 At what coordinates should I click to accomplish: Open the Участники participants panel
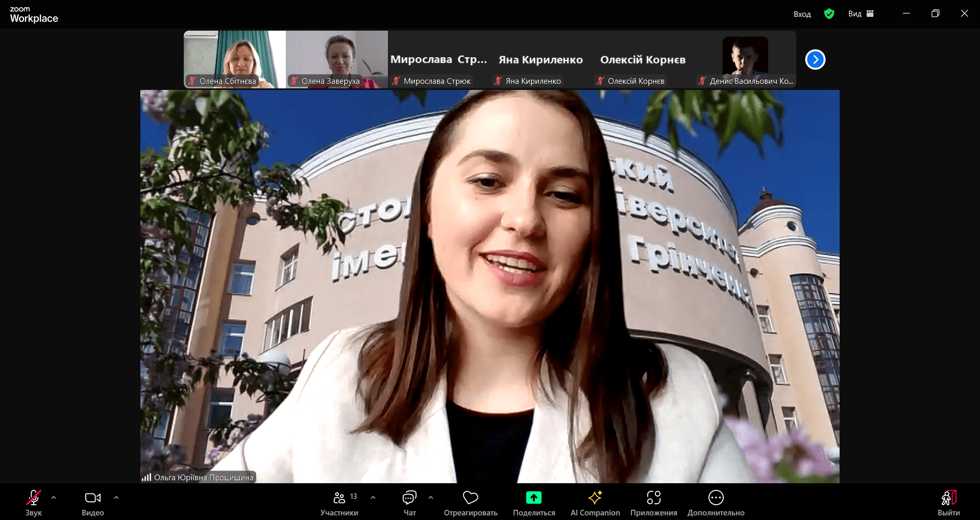click(339, 498)
